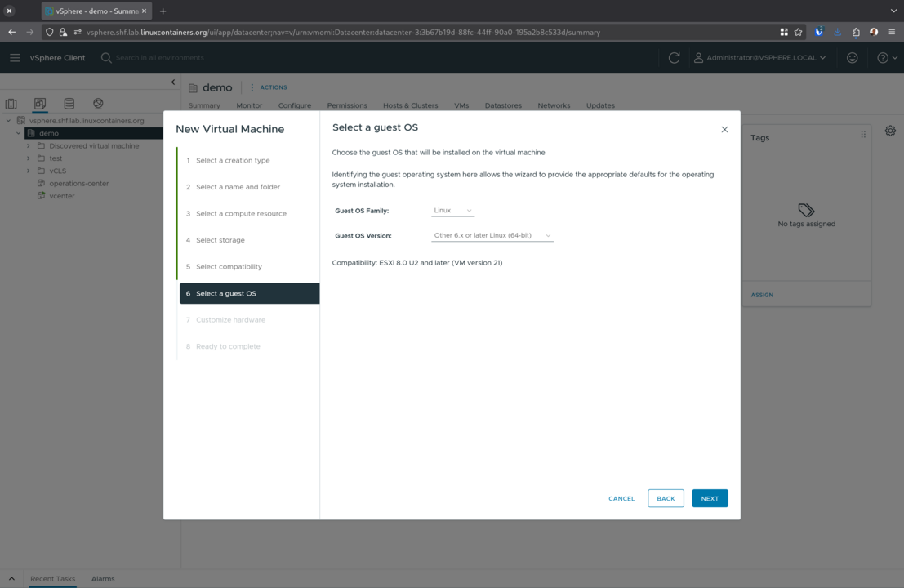The width and height of the screenshot is (904, 588).
Task: Open the Administrator@VSPHERE.LOCAL user menu
Action: pyautogui.click(x=759, y=58)
